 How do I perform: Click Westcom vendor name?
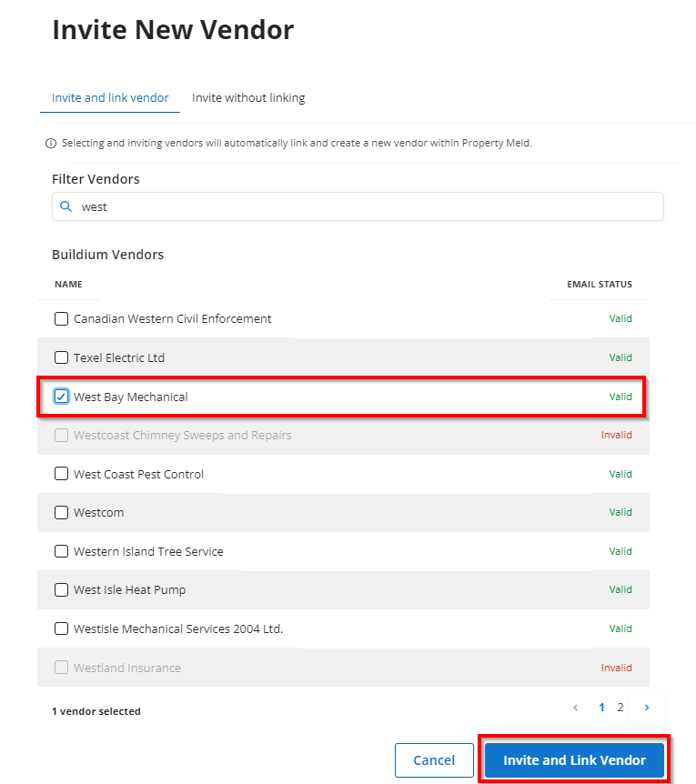pyautogui.click(x=99, y=512)
